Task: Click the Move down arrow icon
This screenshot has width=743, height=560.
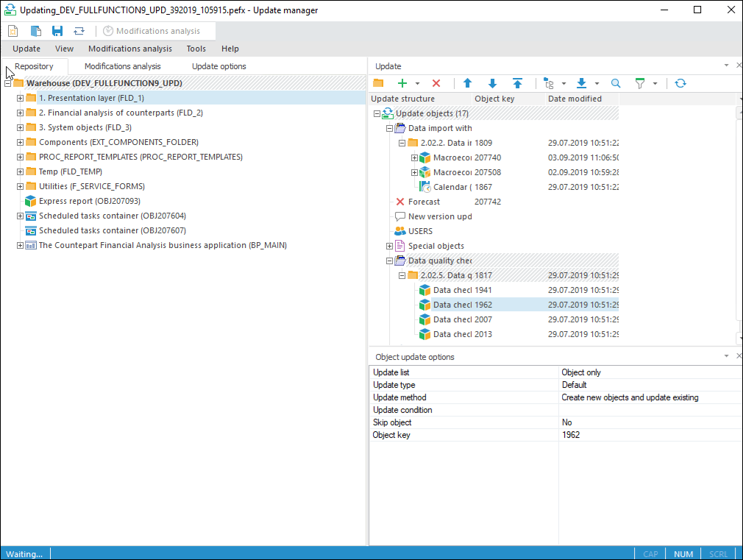Action: [x=492, y=84]
